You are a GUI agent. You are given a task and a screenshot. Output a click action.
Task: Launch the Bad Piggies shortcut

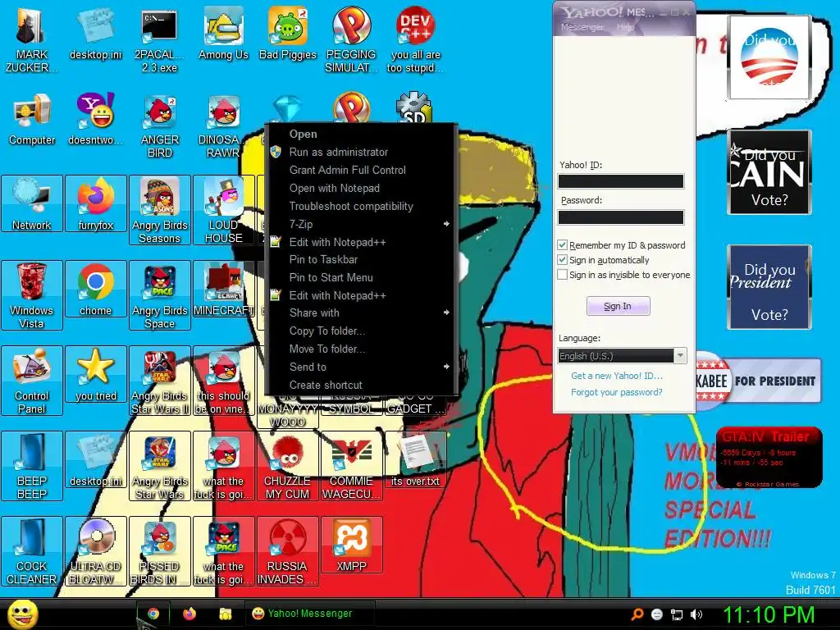tap(288, 34)
